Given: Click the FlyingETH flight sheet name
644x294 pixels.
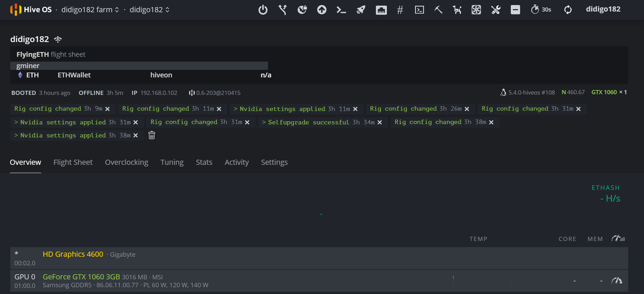Looking at the screenshot, I should [33, 54].
